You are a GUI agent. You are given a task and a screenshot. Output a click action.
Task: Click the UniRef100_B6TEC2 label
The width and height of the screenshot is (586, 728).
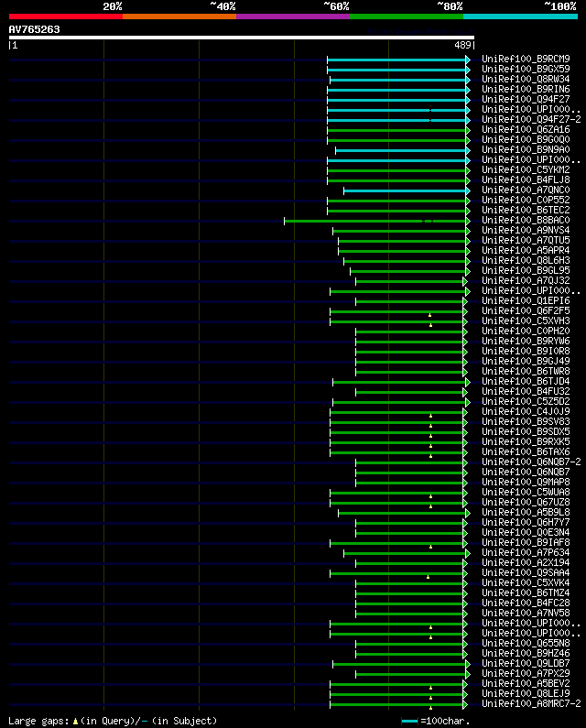[x=526, y=211]
